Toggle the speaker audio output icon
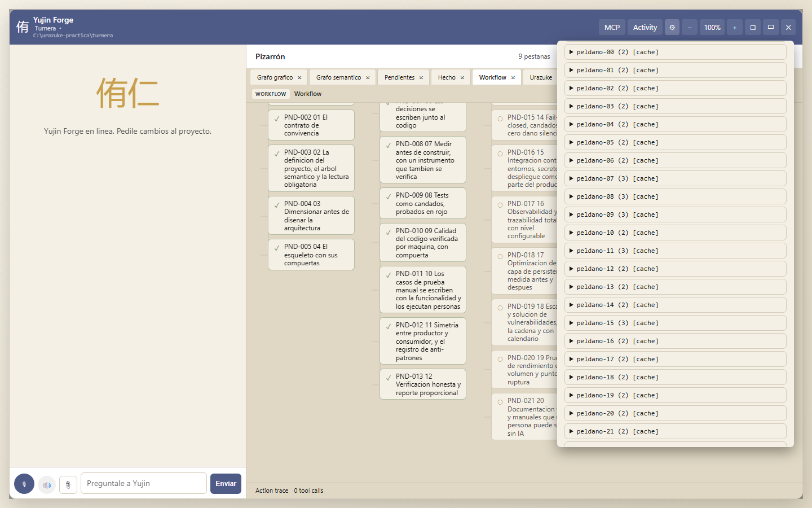The width and height of the screenshot is (812, 508). click(47, 484)
